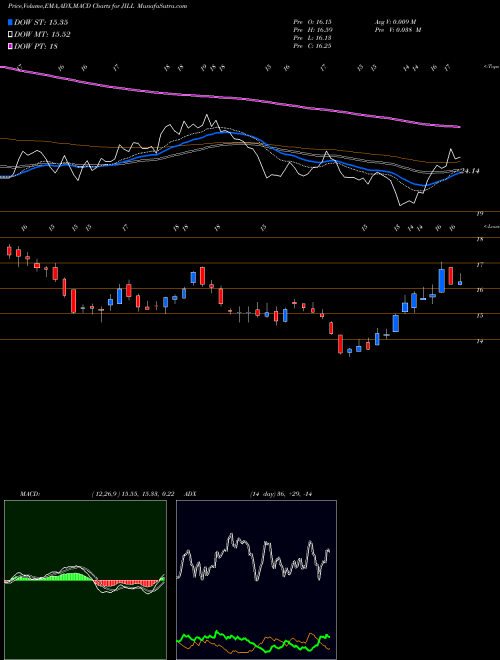Open the dark blue ADX indicator chart

[256, 580]
